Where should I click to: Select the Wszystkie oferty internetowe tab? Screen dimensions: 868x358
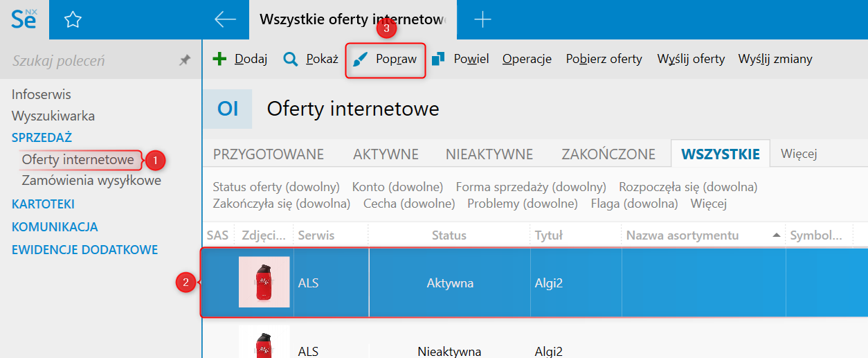coord(352,19)
